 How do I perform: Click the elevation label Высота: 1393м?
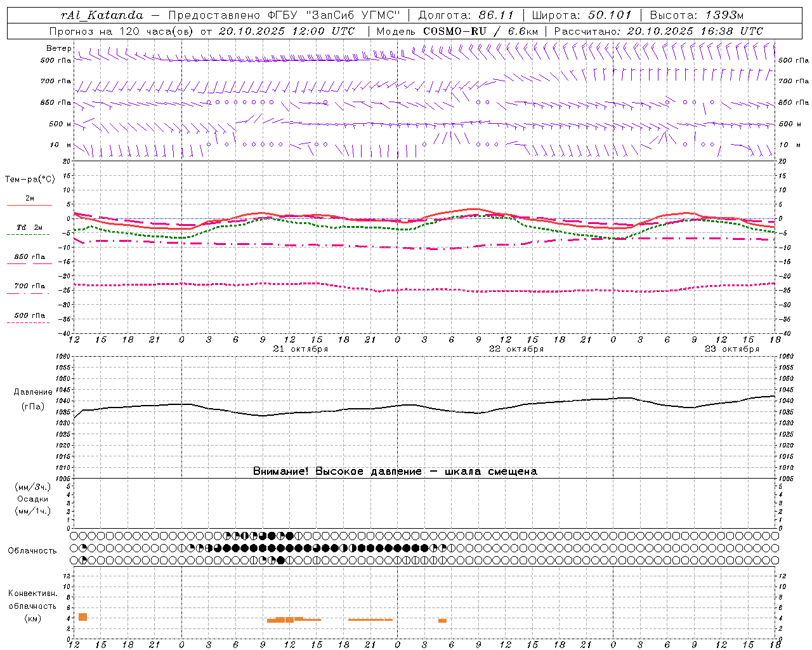click(x=697, y=15)
